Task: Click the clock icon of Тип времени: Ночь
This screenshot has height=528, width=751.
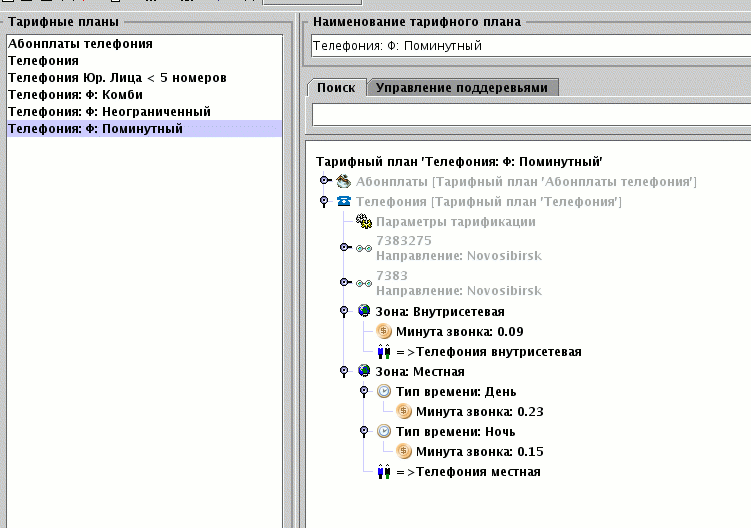Action: 384,431
